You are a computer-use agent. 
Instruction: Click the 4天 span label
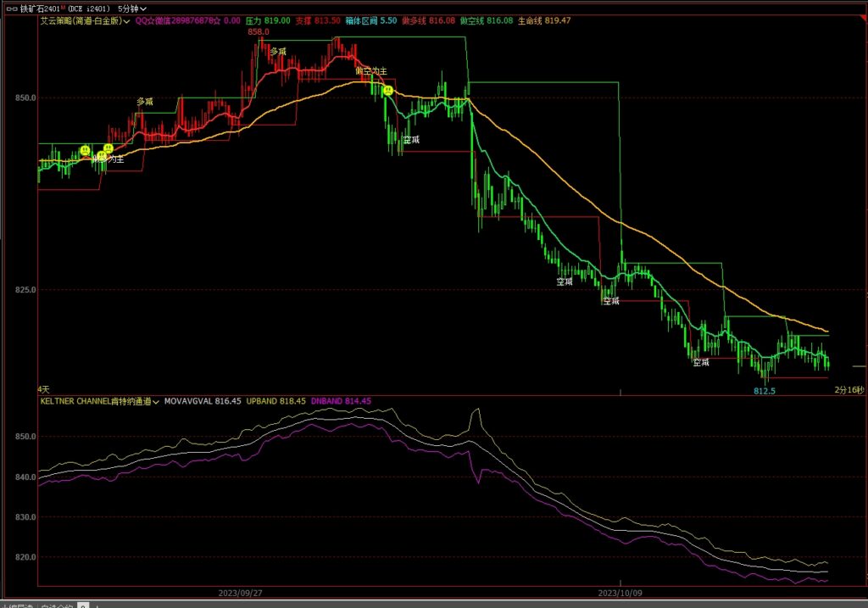[44, 388]
